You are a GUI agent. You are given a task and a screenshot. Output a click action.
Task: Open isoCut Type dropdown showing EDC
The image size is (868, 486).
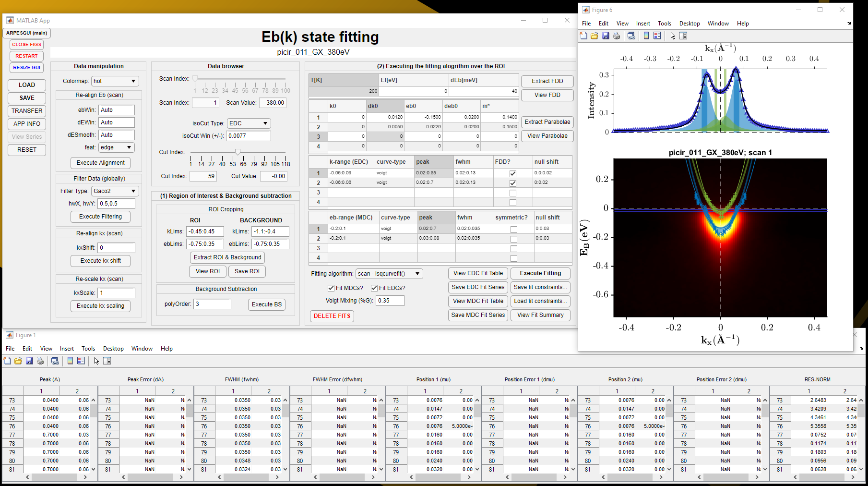[x=249, y=123]
